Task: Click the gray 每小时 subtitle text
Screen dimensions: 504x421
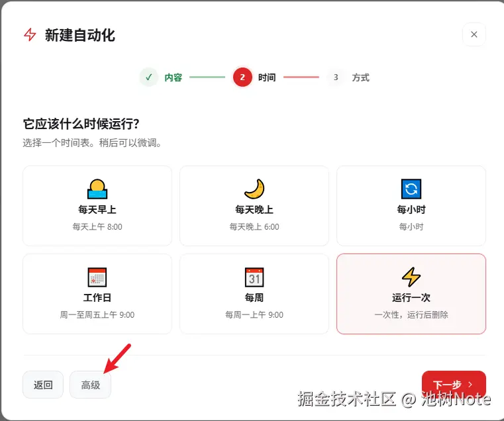Action: (x=411, y=227)
